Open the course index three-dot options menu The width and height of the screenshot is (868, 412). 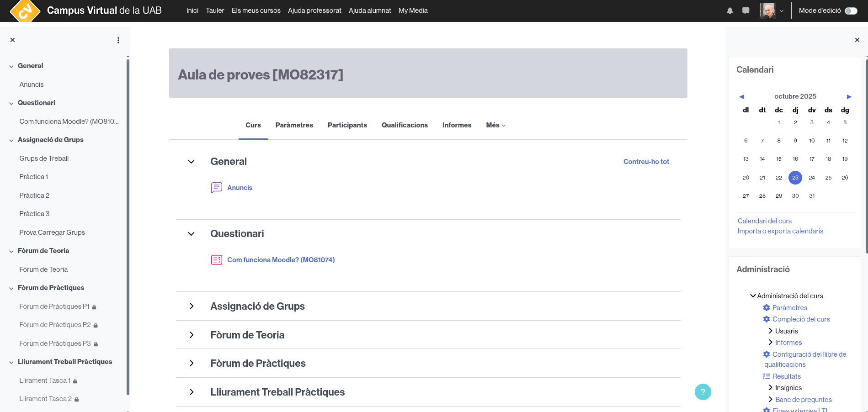[118, 40]
